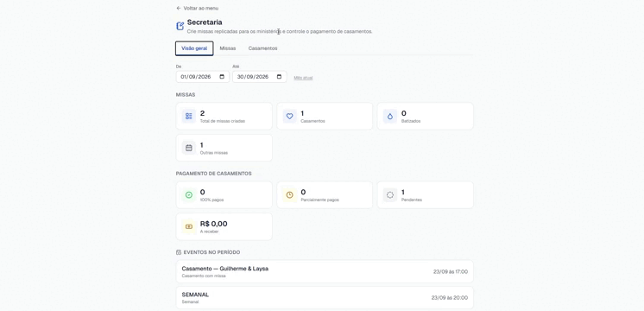Open the Casamentos tab

click(262, 48)
